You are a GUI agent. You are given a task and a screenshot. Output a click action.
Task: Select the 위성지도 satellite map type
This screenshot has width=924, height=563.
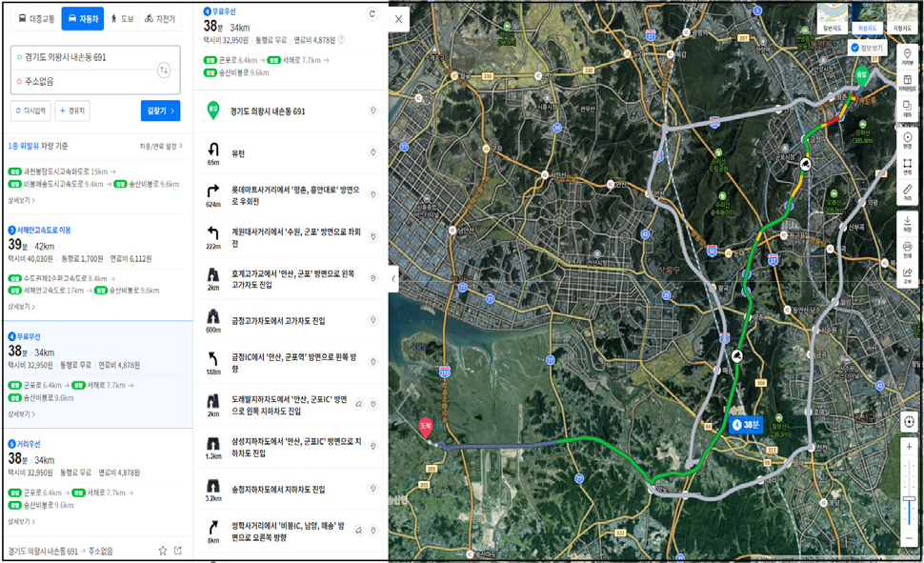(x=867, y=18)
